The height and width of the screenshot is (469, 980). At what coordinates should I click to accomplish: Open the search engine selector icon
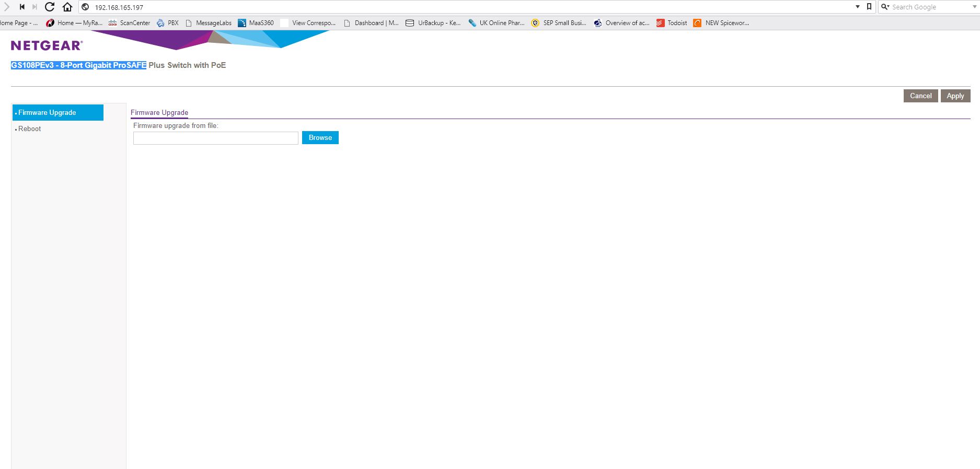(x=885, y=7)
